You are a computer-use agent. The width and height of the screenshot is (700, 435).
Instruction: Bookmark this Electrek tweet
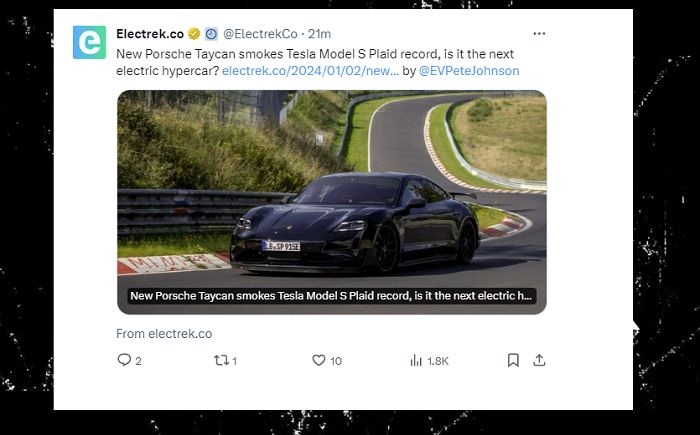click(513, 360)
